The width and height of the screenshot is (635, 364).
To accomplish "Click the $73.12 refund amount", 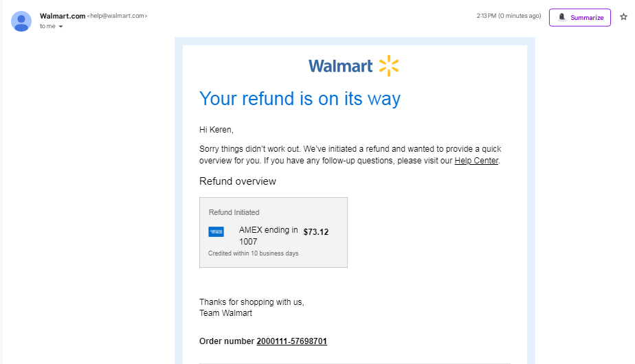I will tap(316, 232).
